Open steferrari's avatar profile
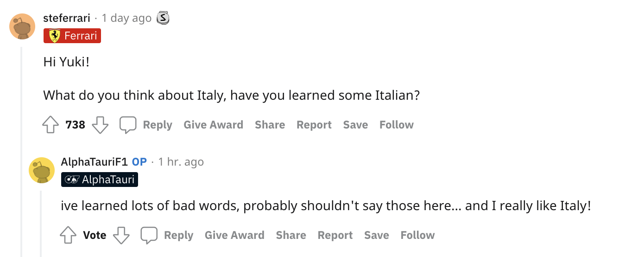Screen dimensions: 644x257 coord(22,26)
